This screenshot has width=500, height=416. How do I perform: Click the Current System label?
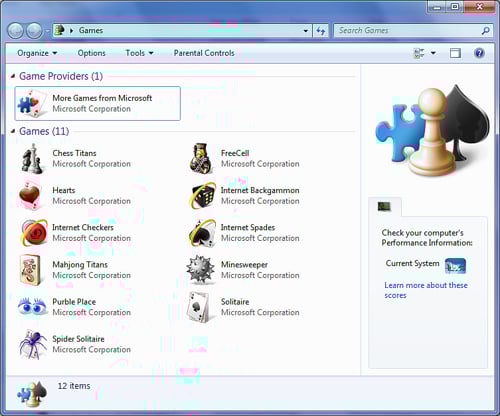[x=412, y=263]
